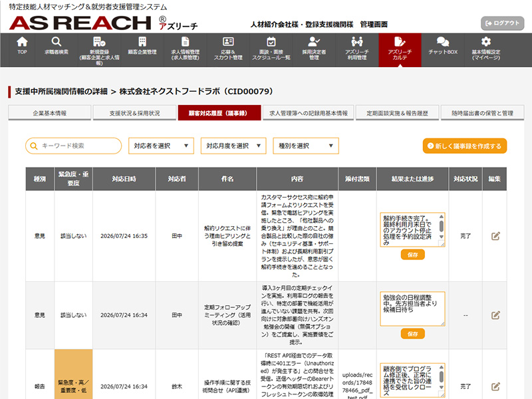Click the キーワード検索 input field
Screen dimensions: 532x399
73,146
